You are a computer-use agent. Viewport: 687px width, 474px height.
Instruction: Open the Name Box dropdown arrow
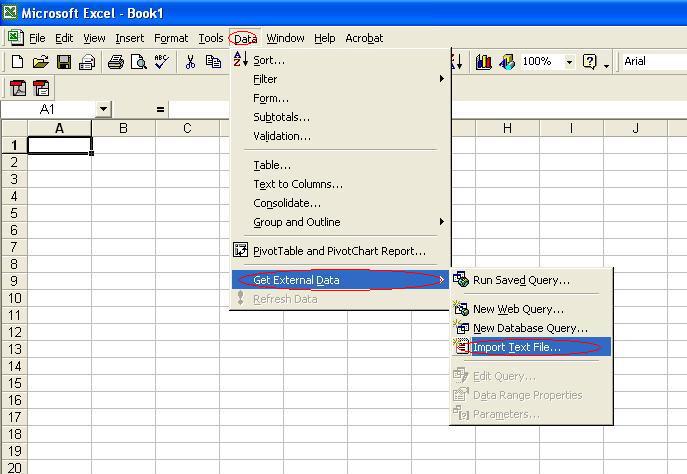pos(103,109)
